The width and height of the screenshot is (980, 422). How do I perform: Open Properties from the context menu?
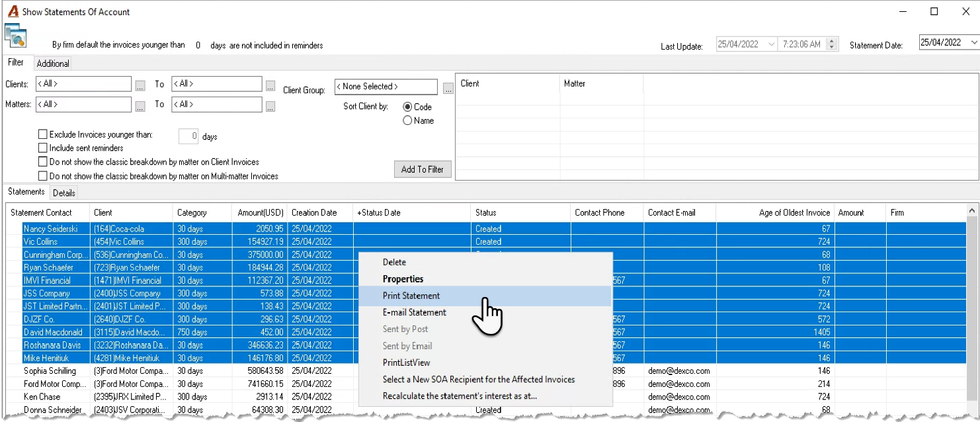point(485,279)
